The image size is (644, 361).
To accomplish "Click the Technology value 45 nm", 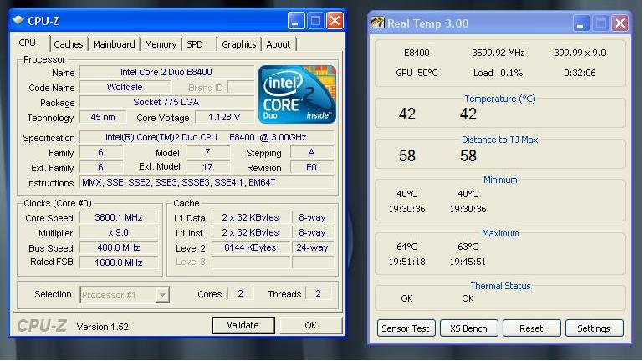I will click(103, 117).
